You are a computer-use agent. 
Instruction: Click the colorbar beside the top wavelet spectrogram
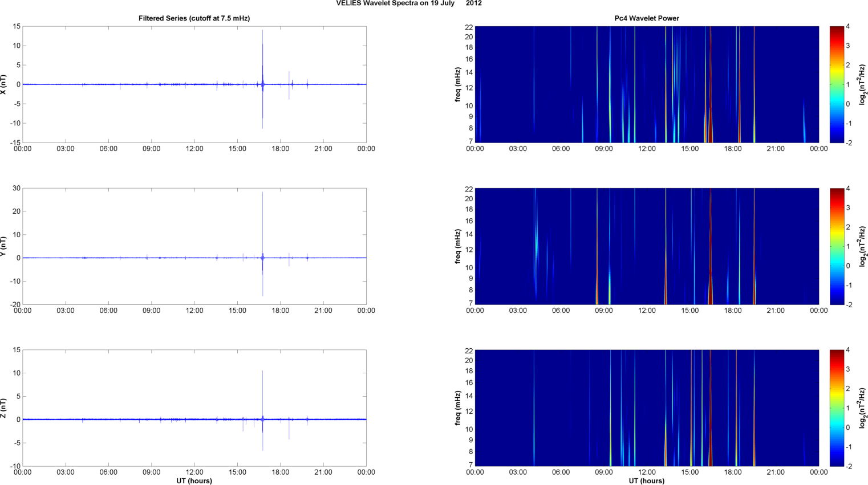(836, 84)
